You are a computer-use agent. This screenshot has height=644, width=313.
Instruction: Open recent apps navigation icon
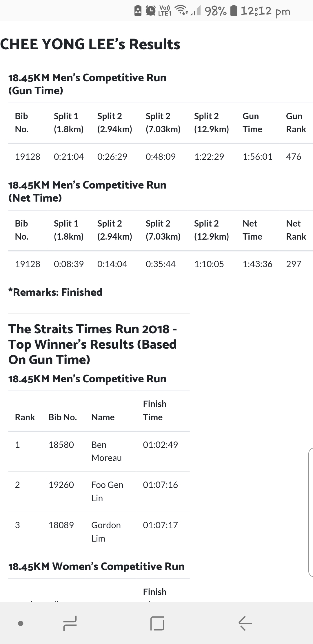click(70, 623)
